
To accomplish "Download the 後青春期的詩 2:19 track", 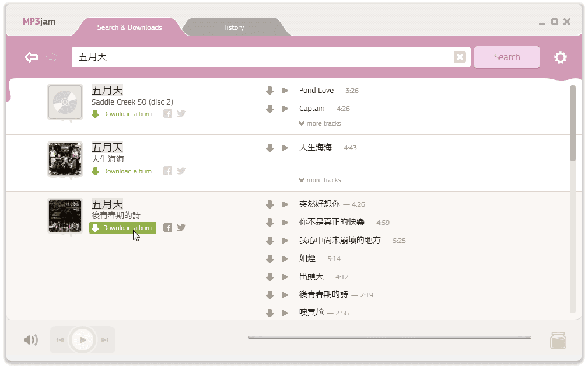I will (x=269, y=295).
